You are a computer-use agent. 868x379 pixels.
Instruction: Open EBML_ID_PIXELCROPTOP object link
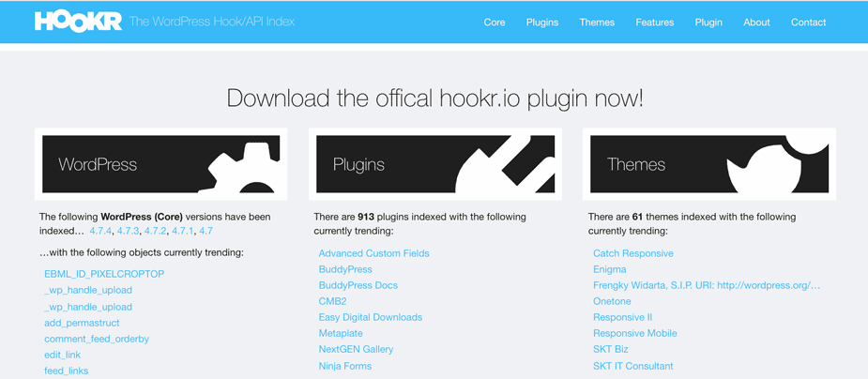104,274
